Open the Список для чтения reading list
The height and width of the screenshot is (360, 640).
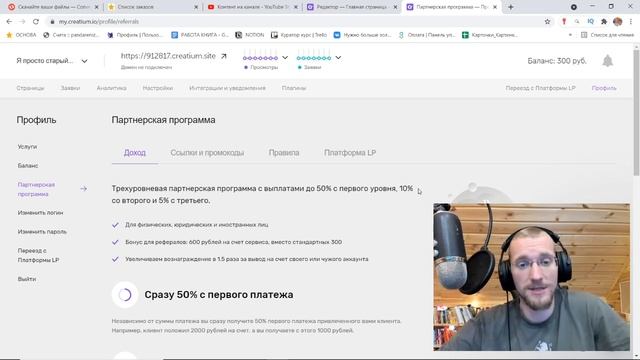pos(608,35)
